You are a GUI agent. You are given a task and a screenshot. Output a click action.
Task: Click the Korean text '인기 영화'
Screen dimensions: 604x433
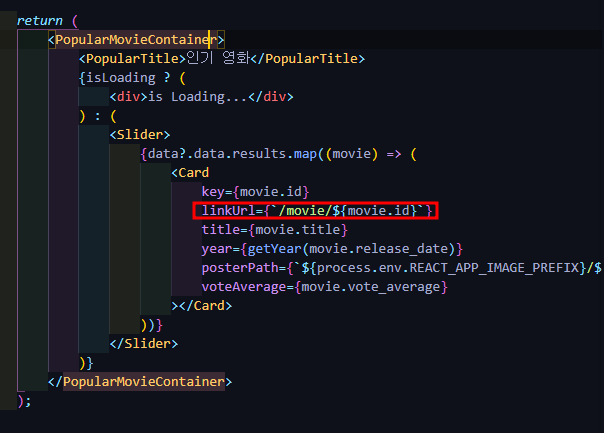(218, 58)
